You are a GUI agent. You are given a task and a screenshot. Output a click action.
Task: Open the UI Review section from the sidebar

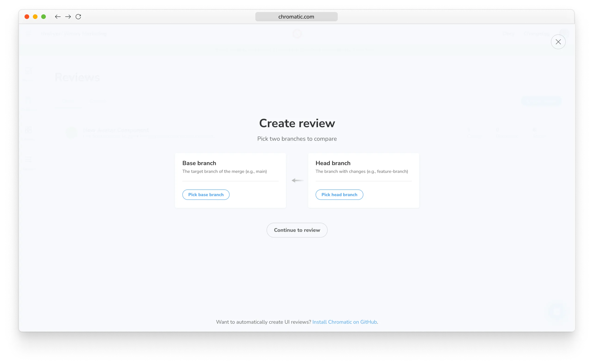(28, 101)
